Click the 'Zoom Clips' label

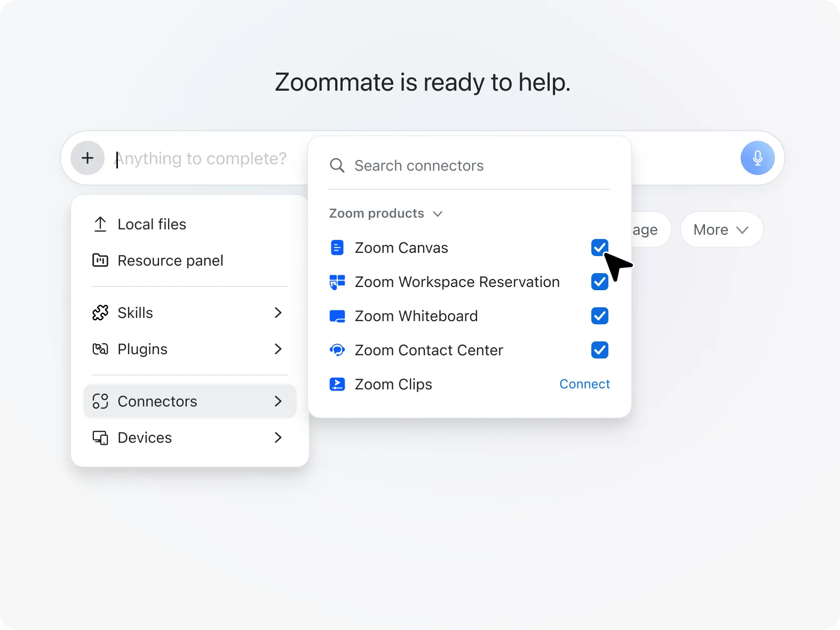point(393,384)
